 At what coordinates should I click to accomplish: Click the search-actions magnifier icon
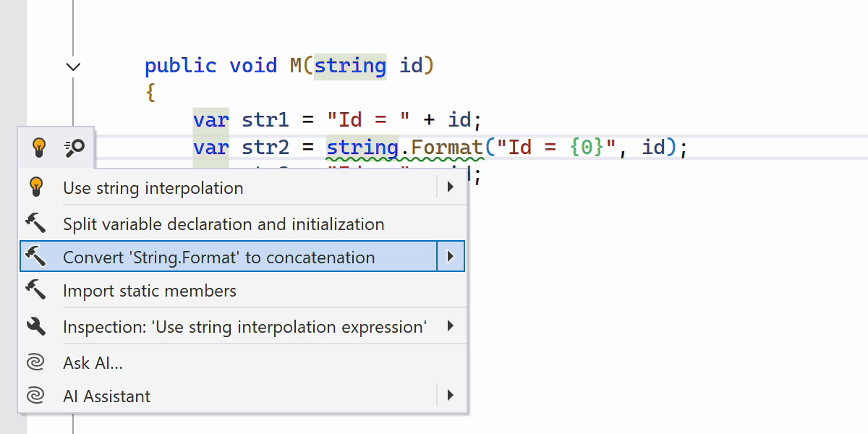[75, 148]
